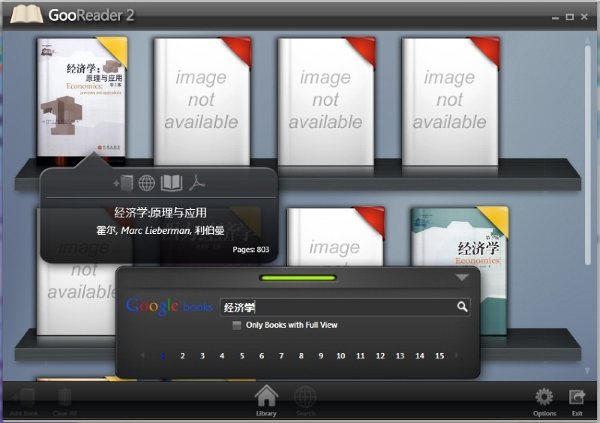Click the Google books logo

point(169,307)
